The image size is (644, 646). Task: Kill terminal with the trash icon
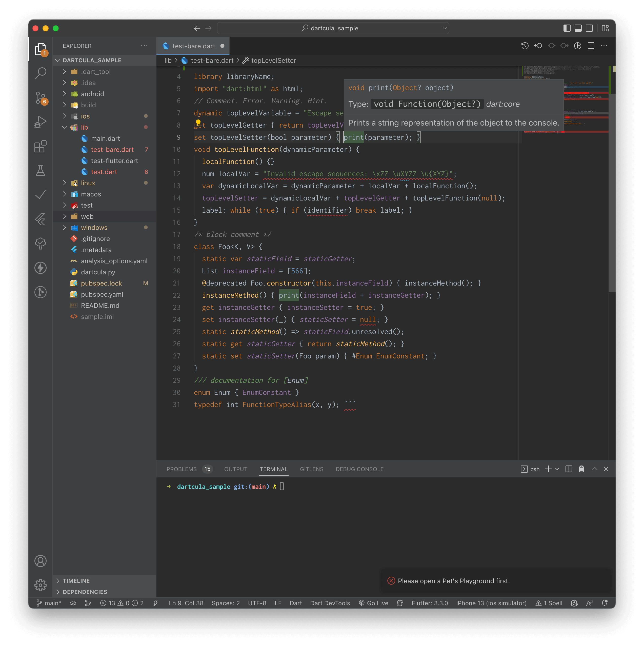[x=581, y=469]
